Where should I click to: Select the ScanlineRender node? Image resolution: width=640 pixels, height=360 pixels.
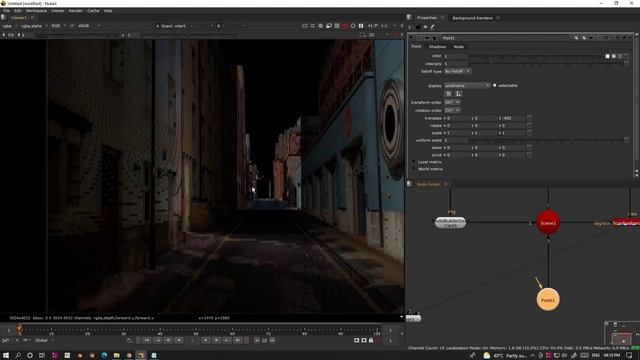[626, 223]
